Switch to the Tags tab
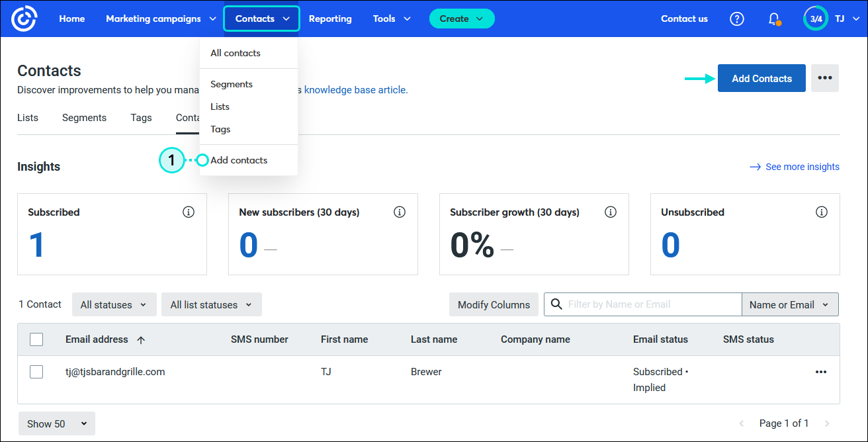This screenshot has height=442, width=868. click(x=141, y=118)
